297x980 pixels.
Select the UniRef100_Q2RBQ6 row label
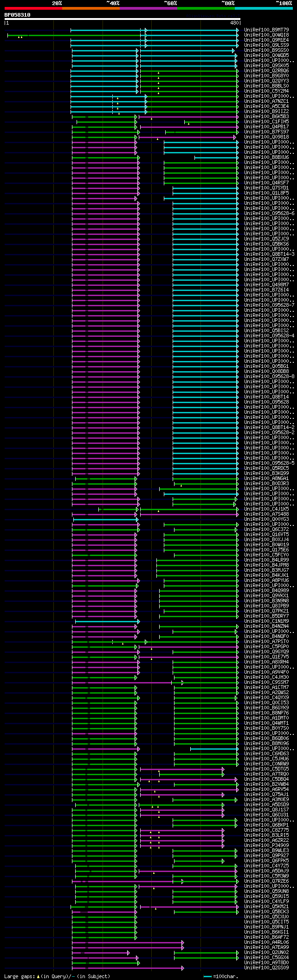click(x=266, y=70)
